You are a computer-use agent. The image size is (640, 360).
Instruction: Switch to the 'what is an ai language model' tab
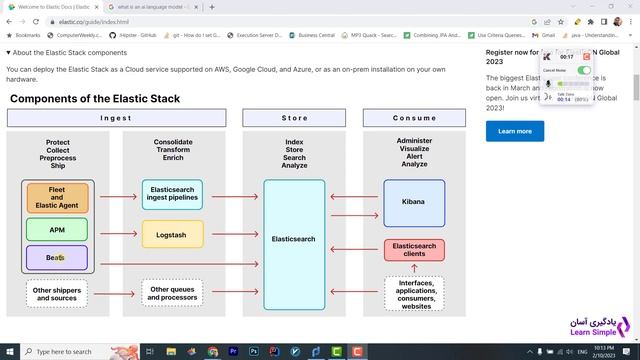point(153,7)
